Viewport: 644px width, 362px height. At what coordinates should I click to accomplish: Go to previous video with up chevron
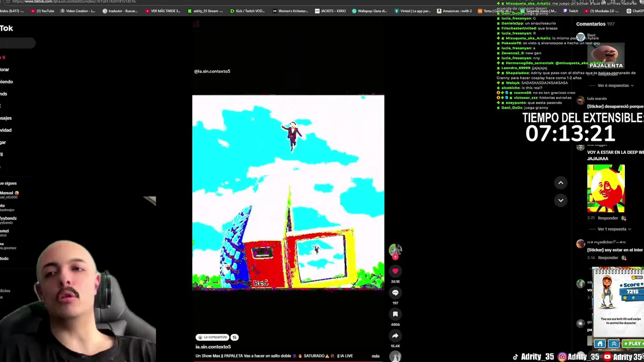[560, 183]
